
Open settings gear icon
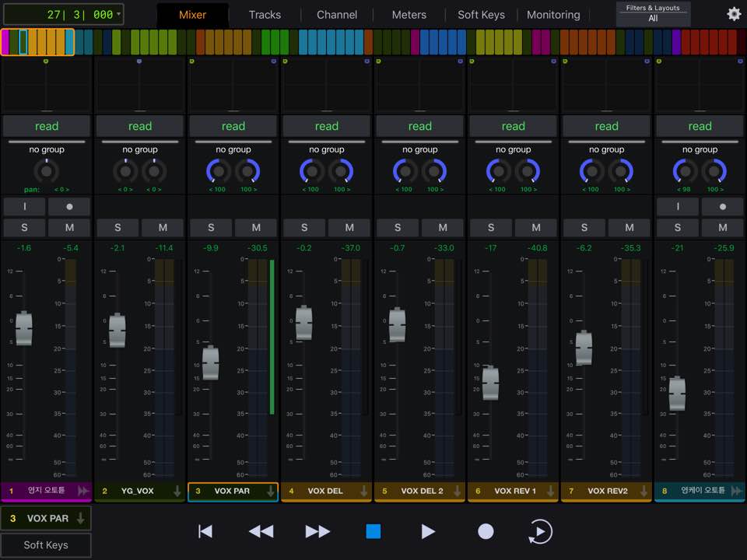[734, 14]
